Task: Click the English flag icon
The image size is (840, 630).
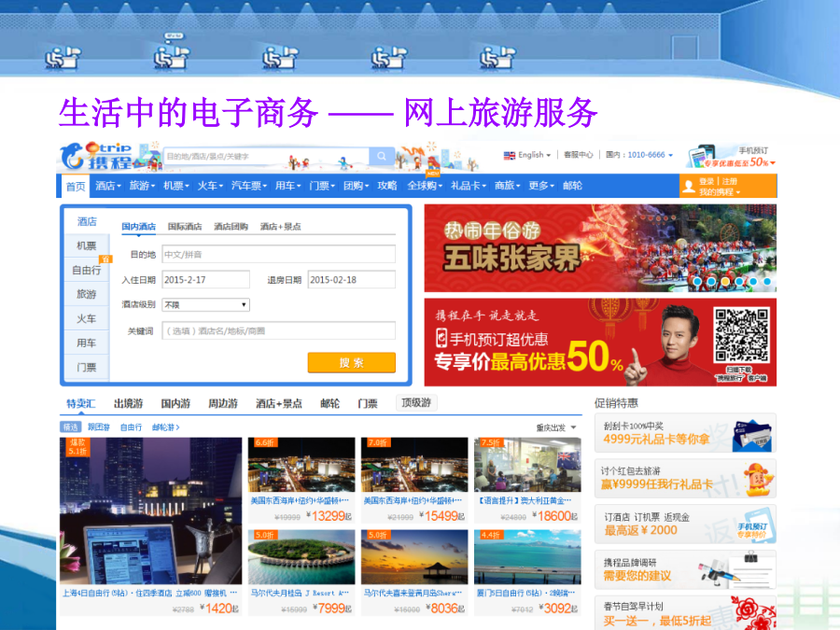Action: pyautogui.click(x=509, y=155)
